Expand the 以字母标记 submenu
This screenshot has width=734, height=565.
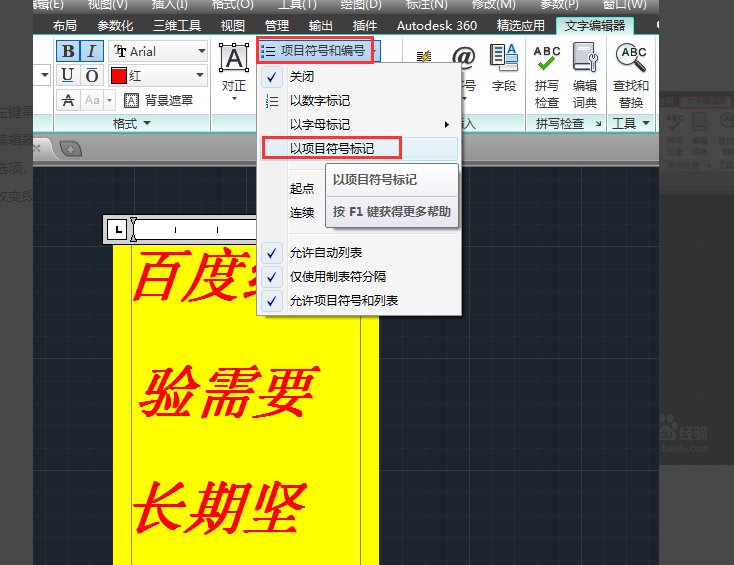pos(359,125)
